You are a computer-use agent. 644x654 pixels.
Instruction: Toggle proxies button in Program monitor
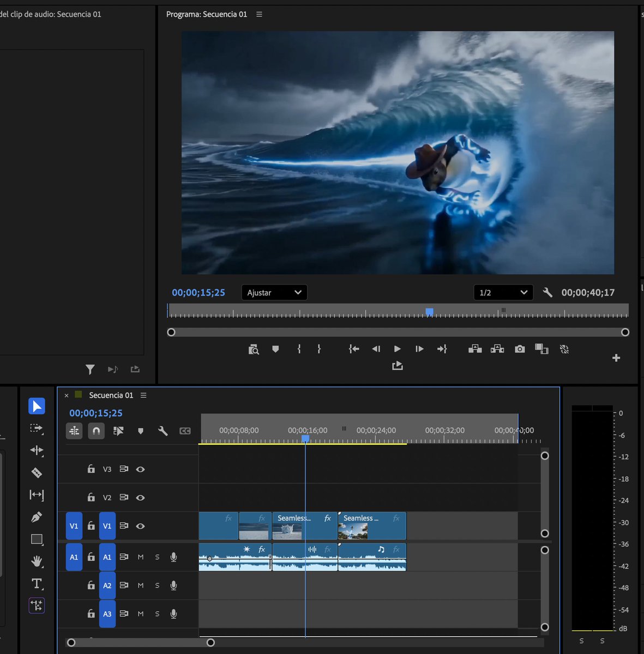pos(564,349)
